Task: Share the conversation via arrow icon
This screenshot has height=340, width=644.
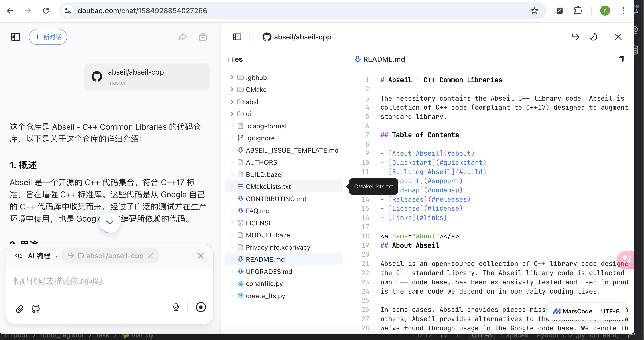Action: pos(182,37)
